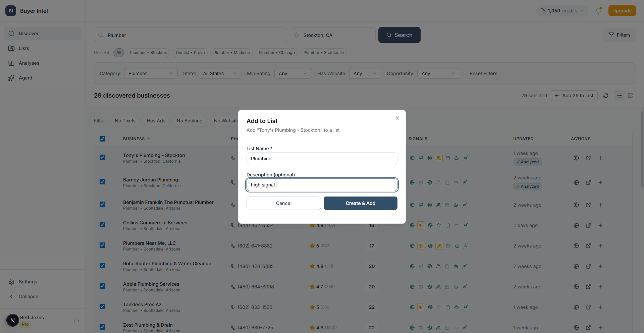Switch to grid view
Viewport: 644px width, 333px height.
(630, 96)
